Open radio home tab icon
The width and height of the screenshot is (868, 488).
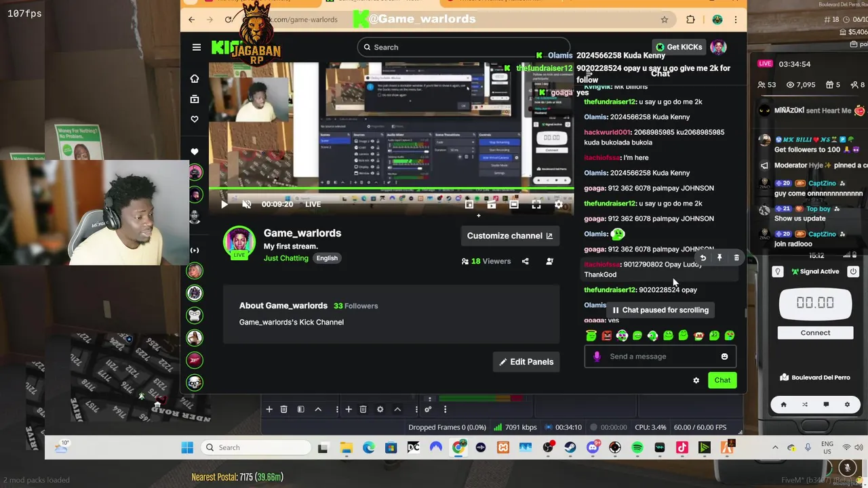[783, 405]
